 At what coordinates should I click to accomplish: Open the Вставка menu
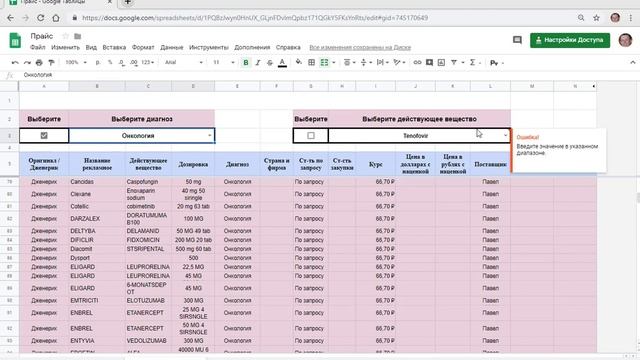(x=114, y=47)
